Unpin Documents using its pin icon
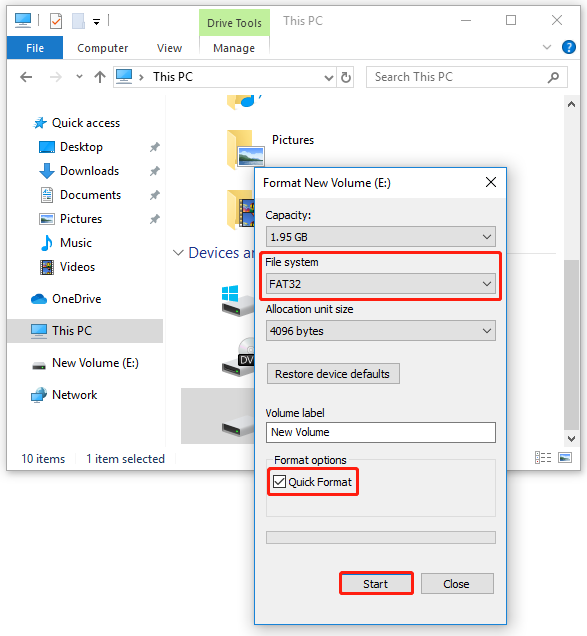 click(155, 195)
